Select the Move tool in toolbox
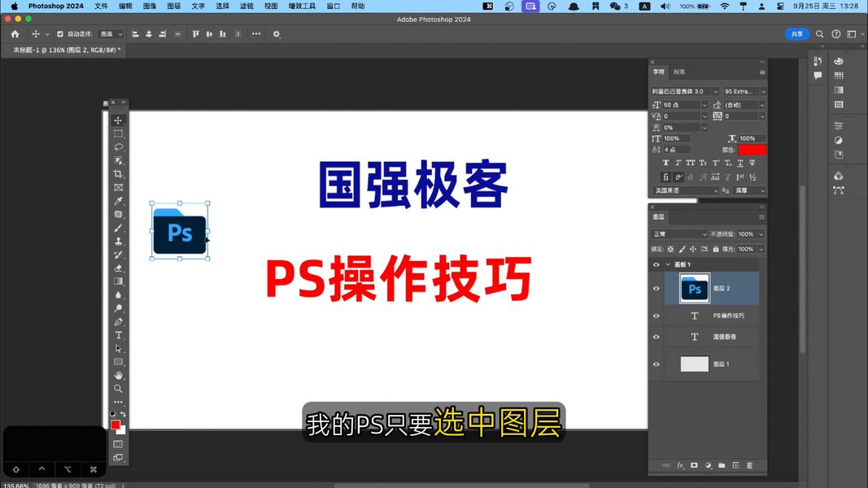 118,120
